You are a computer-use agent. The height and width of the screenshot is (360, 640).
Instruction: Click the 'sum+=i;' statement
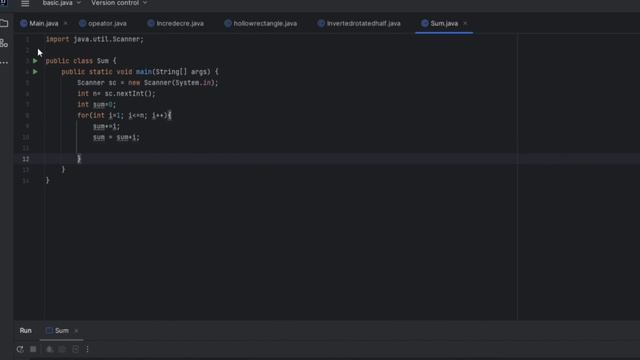coord(106,127)
